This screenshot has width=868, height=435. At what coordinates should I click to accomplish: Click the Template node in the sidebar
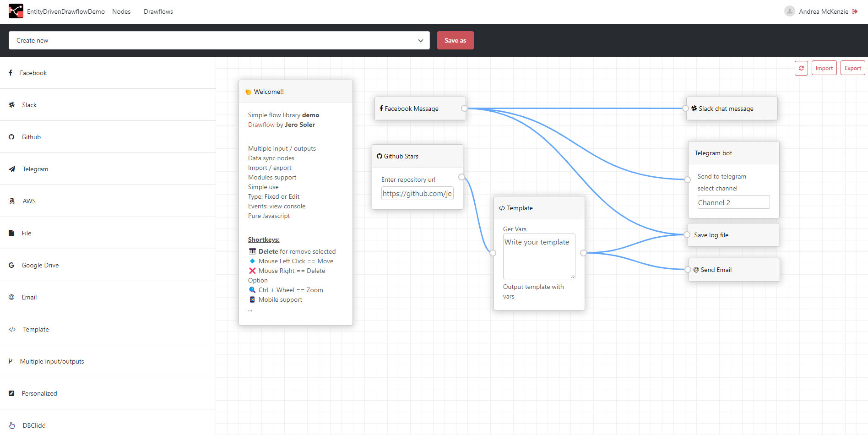[36, 329]
